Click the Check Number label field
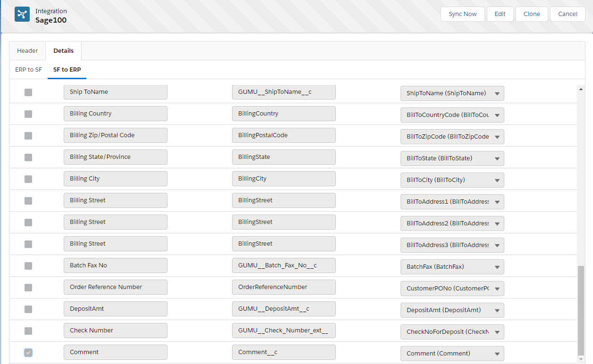The image size is (593, 364). [116, 331]
